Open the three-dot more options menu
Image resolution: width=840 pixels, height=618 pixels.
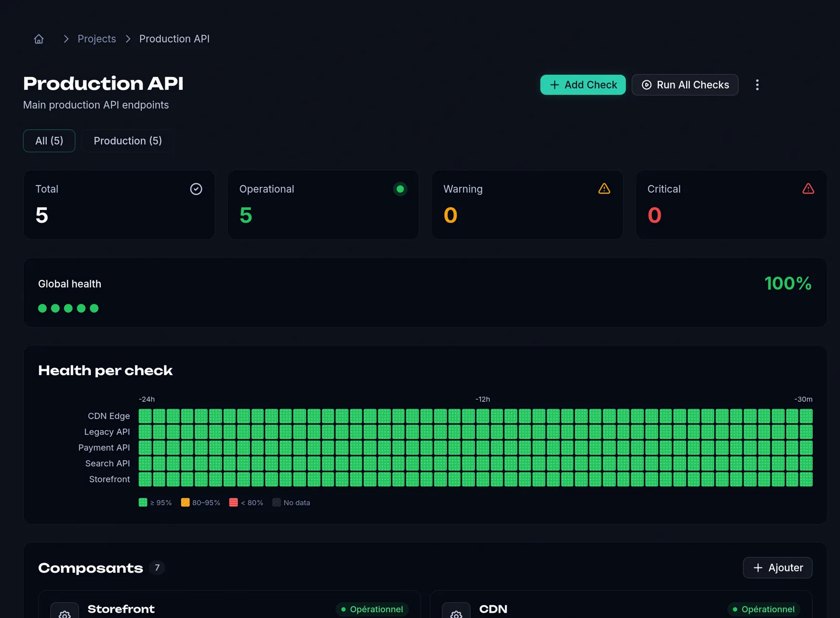(757, 85)
